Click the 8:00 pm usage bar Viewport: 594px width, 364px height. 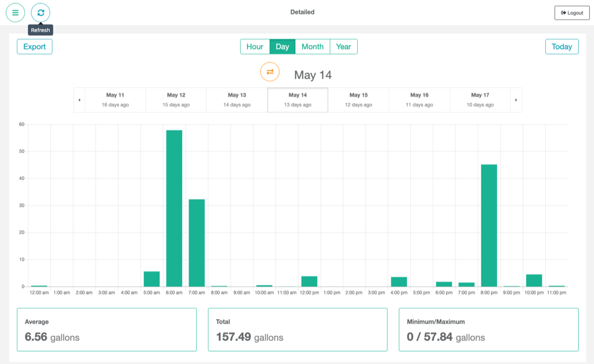point(489,226)
